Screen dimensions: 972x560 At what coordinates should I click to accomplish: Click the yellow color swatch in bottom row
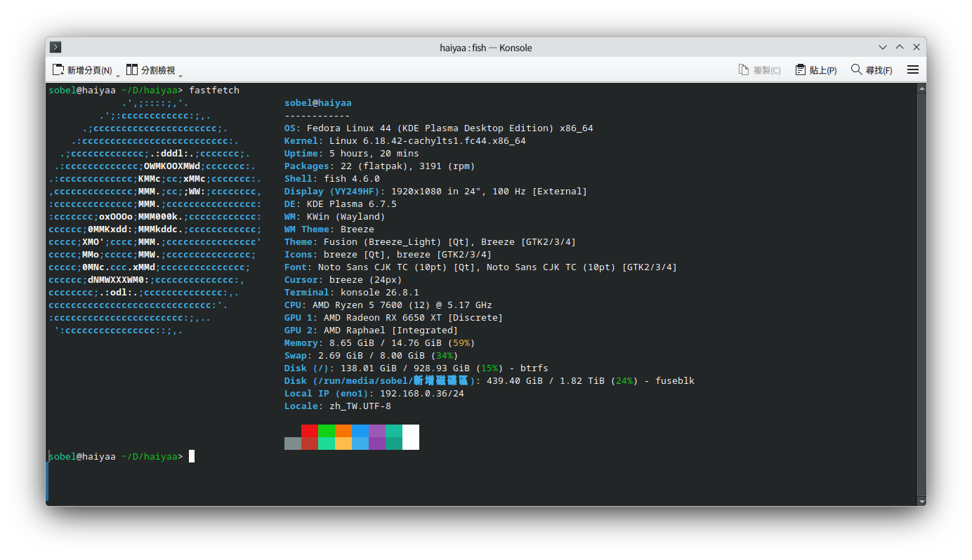(x=343, y=444)
